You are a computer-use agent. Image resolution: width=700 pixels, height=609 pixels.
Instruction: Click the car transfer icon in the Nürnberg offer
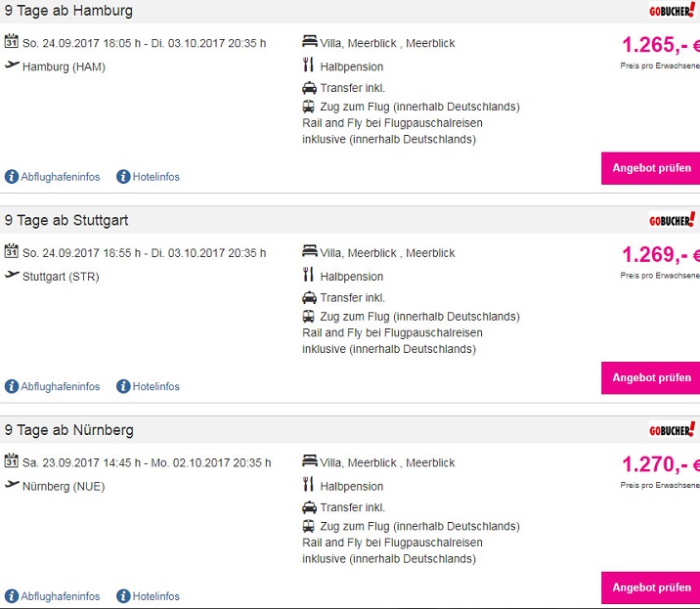point(309,507)
